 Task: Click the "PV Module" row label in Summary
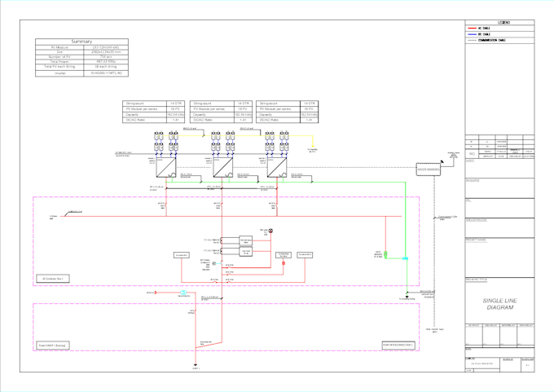click(x=59, y=47)
